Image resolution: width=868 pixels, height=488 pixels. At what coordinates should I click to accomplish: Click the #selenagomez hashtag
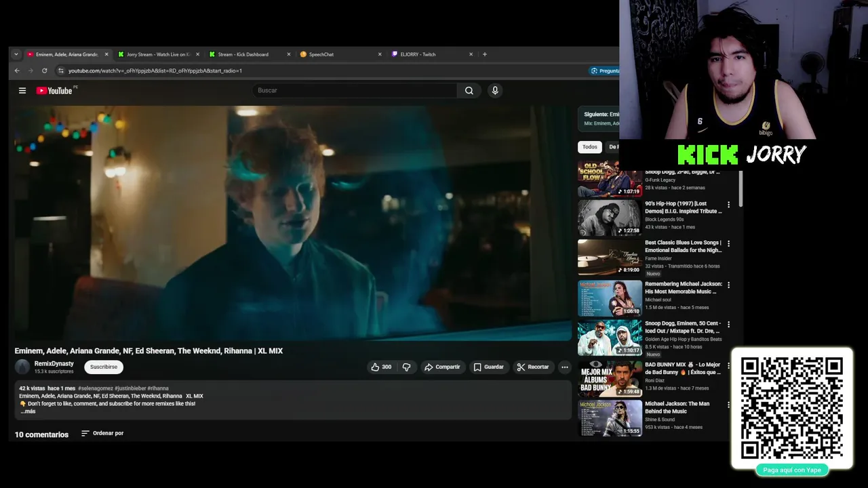click(x=96, y=388)
